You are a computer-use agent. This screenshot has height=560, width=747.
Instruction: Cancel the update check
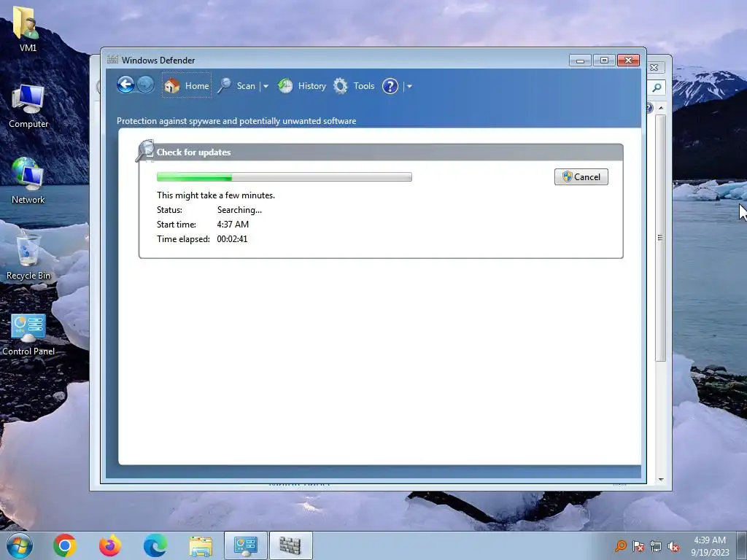(x=581, y=176)
